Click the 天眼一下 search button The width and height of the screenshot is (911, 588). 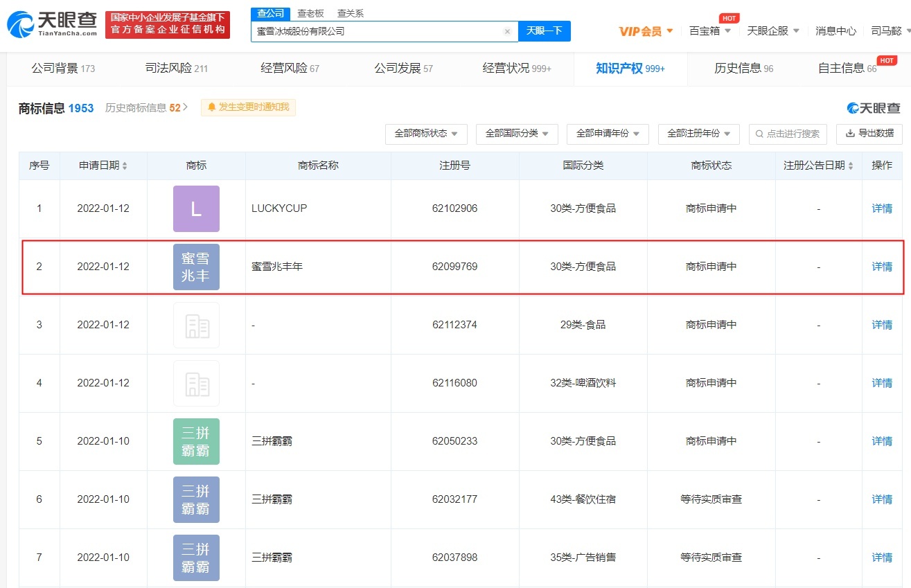click(x=545, y=31)
